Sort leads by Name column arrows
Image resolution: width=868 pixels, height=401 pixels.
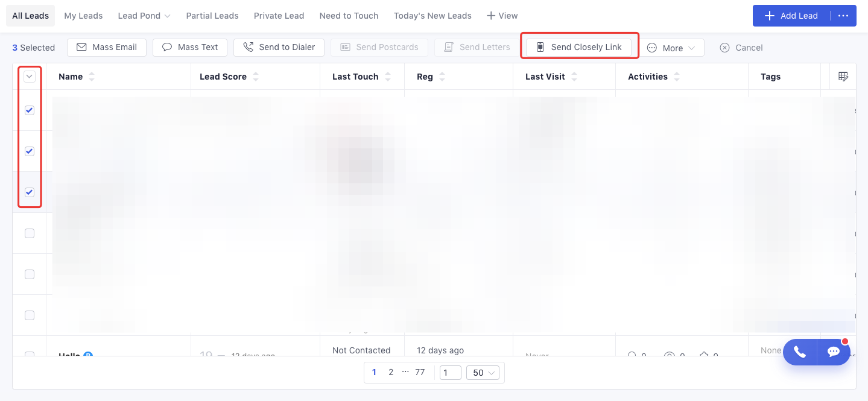pyautogui.click(x=92, y=77)
